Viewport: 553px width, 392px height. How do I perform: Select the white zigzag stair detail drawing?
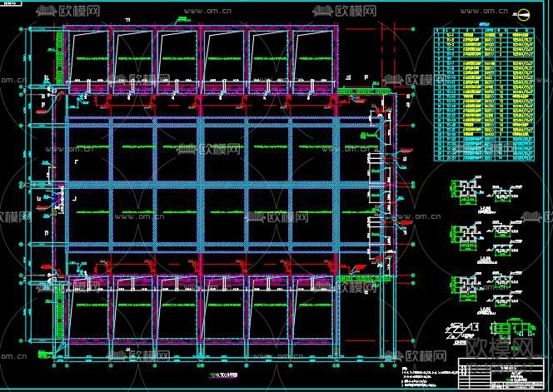coord(463,331)
